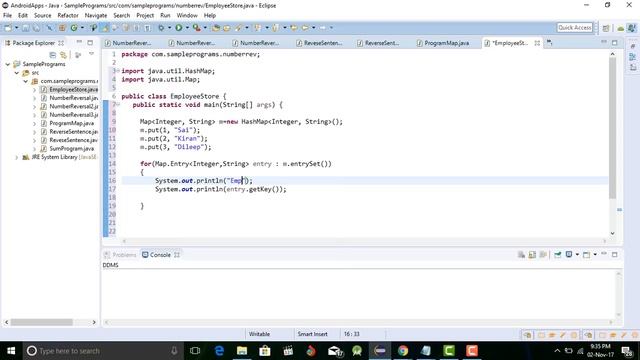This screenshot has width=640, height=360.
Task: Click Clear Console icon in Console toolbar
Action: [x=521, y=255]
